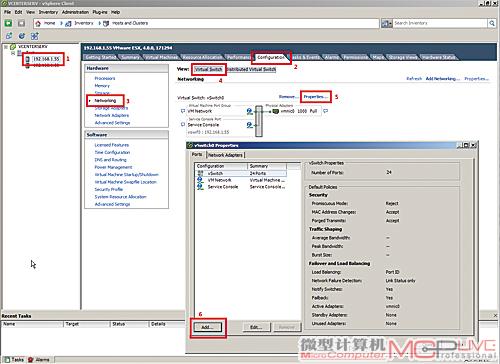Click the Tasks icon in status bar
500x364 pixels.
point(7,360)
